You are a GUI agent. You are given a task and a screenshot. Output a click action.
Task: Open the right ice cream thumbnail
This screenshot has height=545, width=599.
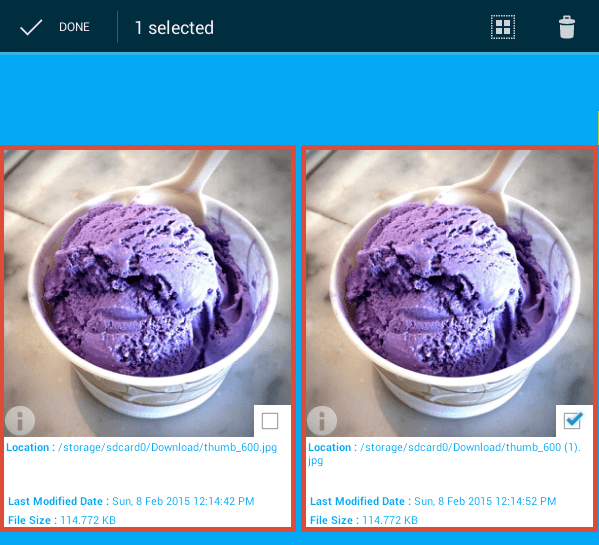(x=450, y=293)
